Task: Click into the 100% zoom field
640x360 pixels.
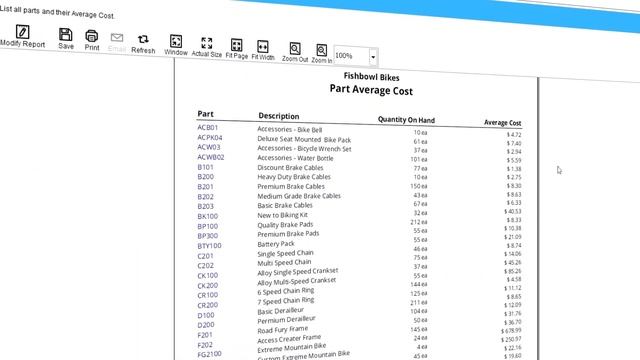Action: point(351,56)
